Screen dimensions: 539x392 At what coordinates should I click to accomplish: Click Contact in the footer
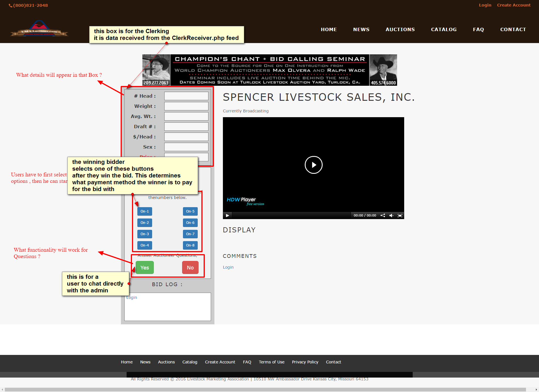333,362
